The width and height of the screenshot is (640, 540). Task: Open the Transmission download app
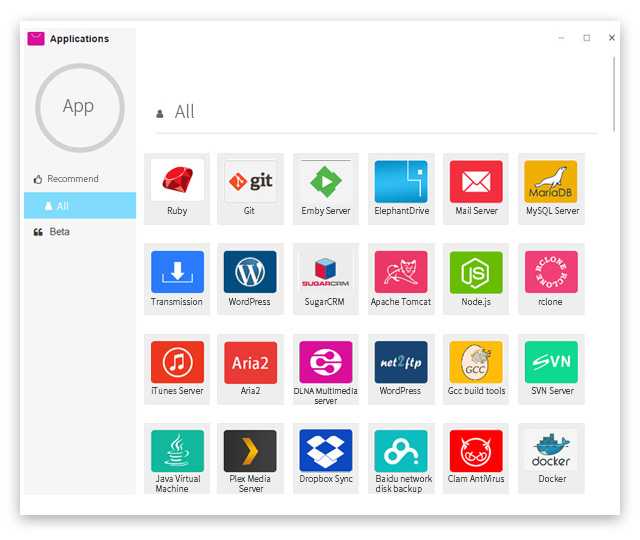pos(177,272)
